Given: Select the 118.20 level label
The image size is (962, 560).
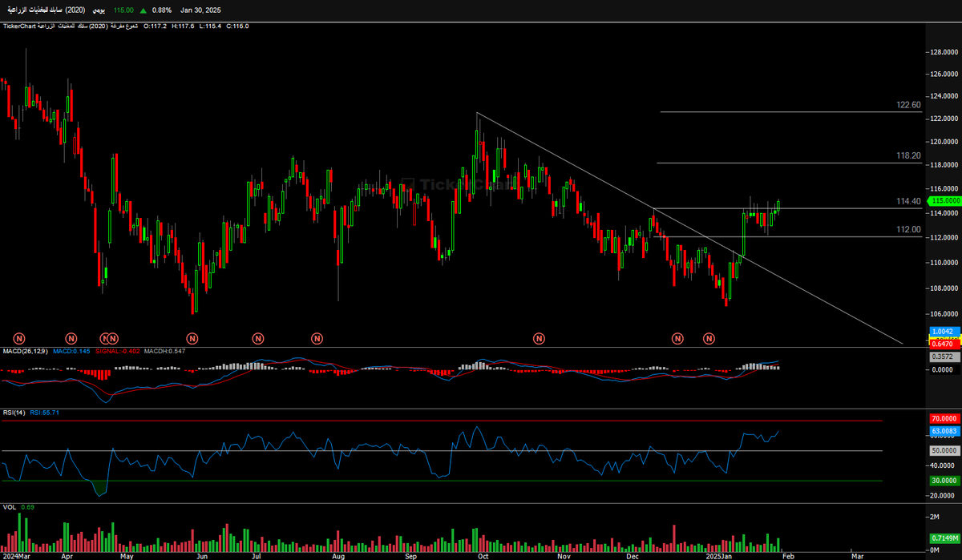Looking at the screenshot, I should [909, 155].
